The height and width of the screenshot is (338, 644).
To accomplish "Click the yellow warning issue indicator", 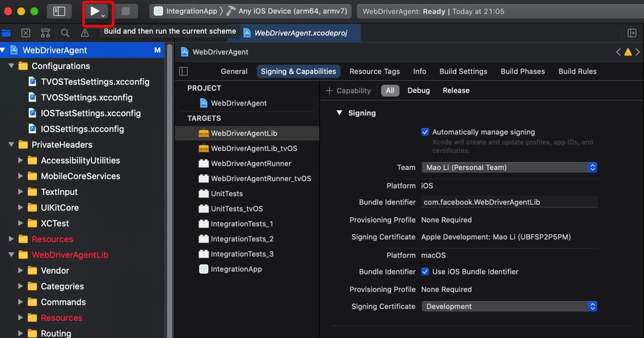I will pyautogui.click(x=628, y=52).
